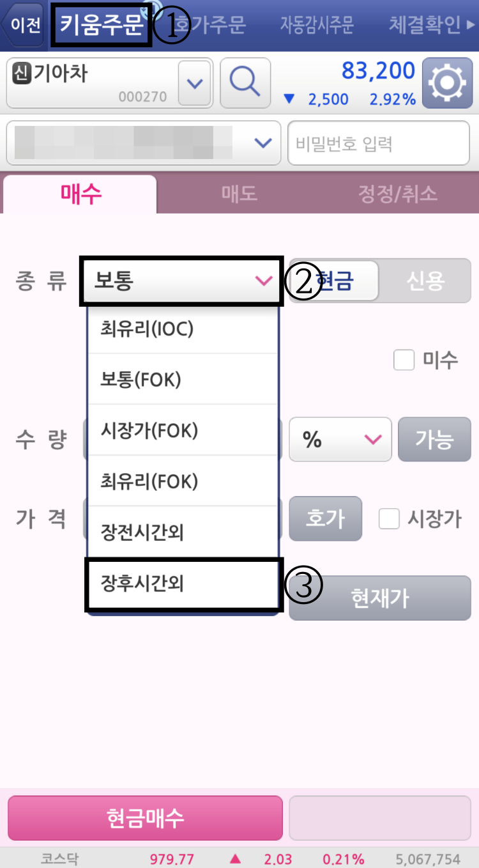Click the magnifier stock search icon
The width and height of the screenshot is (479, 868).
point(246,83)
